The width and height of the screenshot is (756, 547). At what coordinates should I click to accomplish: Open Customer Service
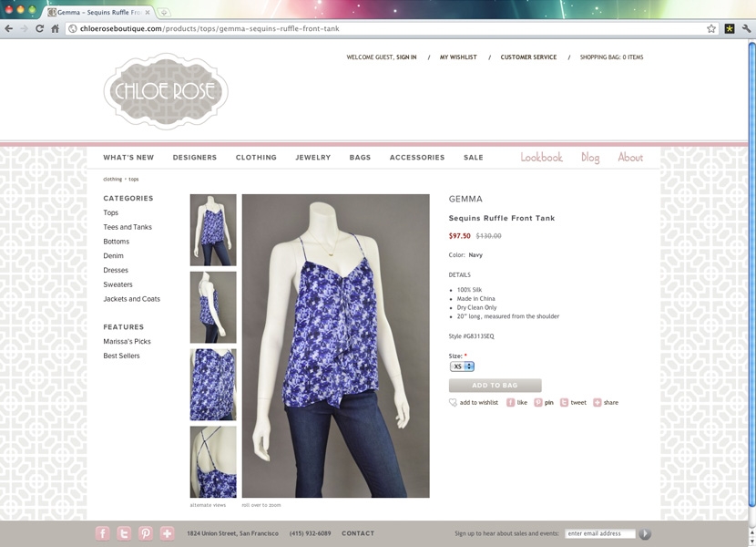[528, 57]
